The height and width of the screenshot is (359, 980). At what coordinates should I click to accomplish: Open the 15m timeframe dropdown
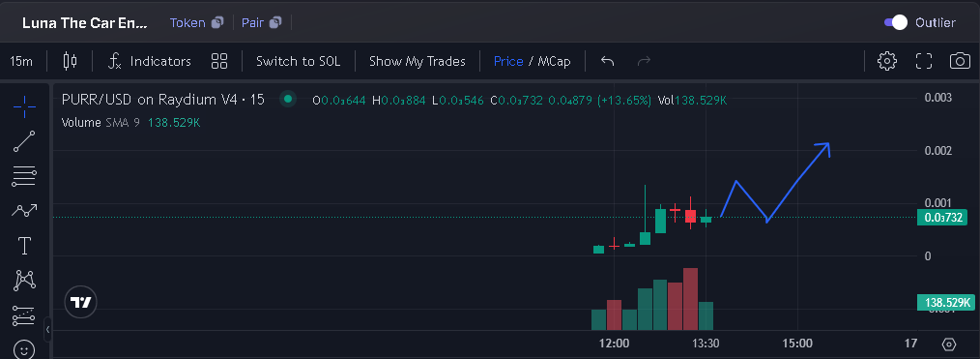(21, 61)
